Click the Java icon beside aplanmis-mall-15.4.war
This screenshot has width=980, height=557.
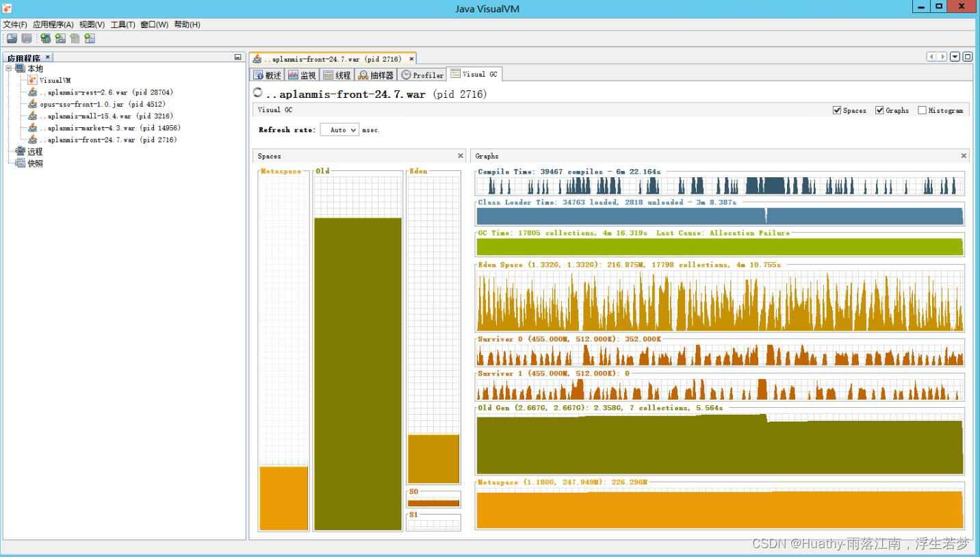tap(33, 116)
